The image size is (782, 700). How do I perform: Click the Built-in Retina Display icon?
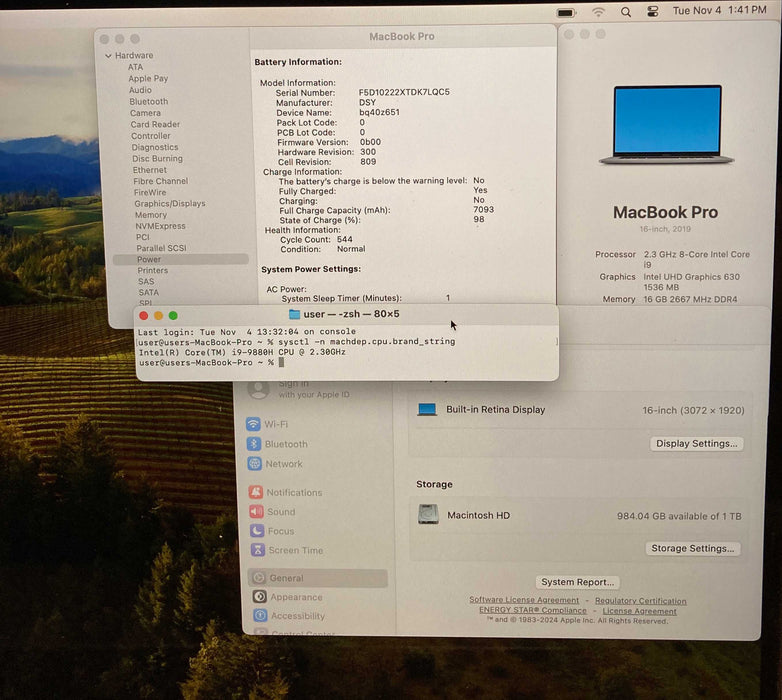(427, 409)
